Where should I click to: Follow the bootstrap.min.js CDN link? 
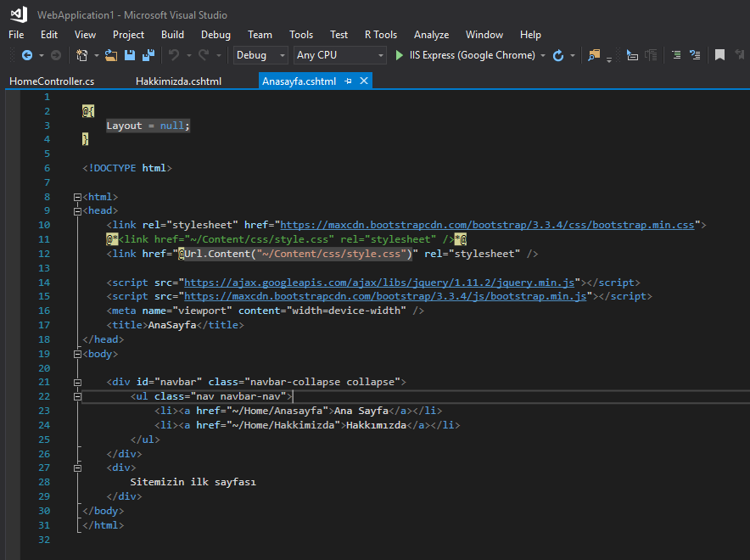385,296
